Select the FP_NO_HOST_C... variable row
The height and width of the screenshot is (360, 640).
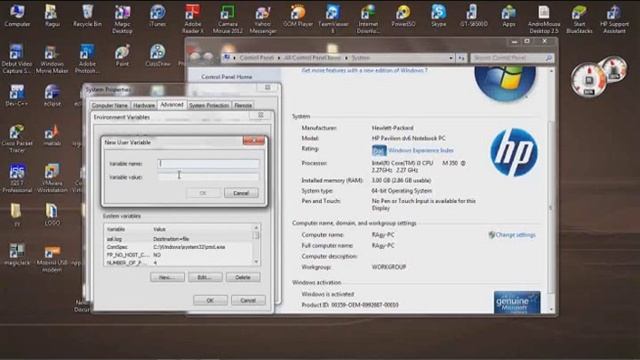tap(178, 255)
